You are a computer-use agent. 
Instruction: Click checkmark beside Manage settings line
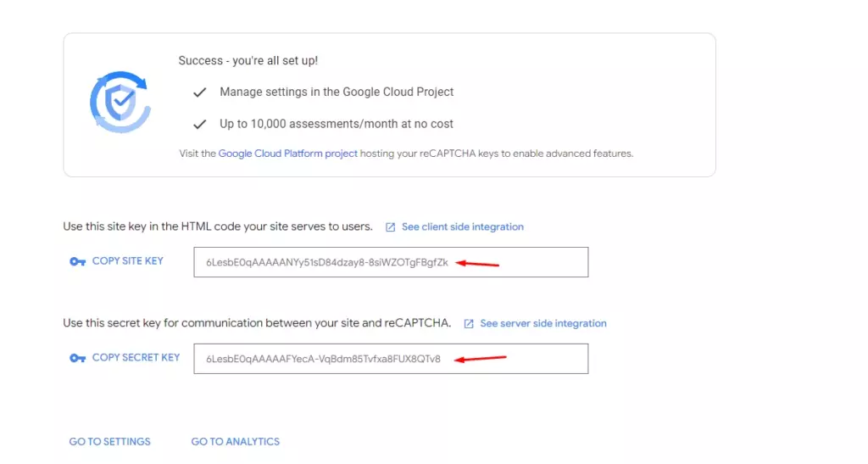coord(200,92)
